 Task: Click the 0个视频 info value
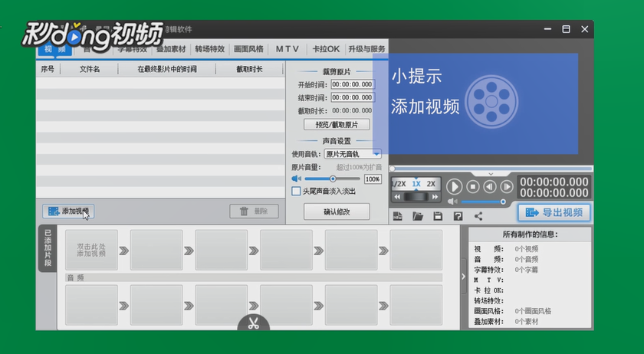tap(527, 249)
